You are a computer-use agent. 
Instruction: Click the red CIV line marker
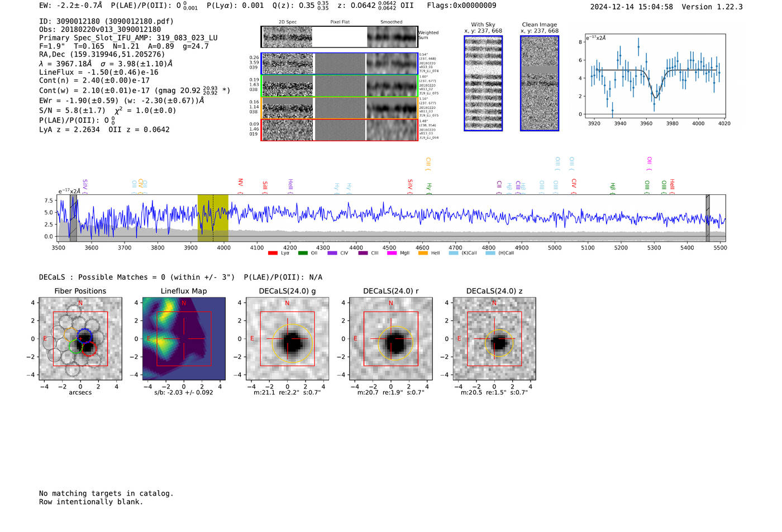tap(574, 186)
